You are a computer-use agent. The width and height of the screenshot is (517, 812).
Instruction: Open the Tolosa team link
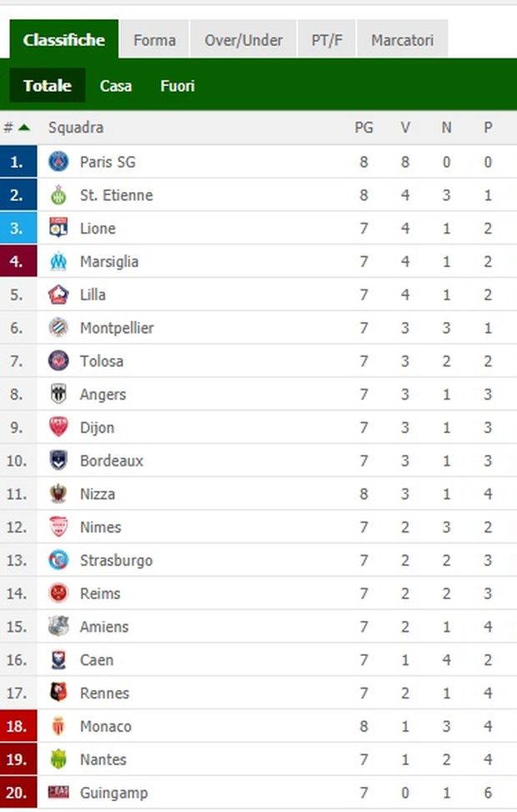[102, 361]
